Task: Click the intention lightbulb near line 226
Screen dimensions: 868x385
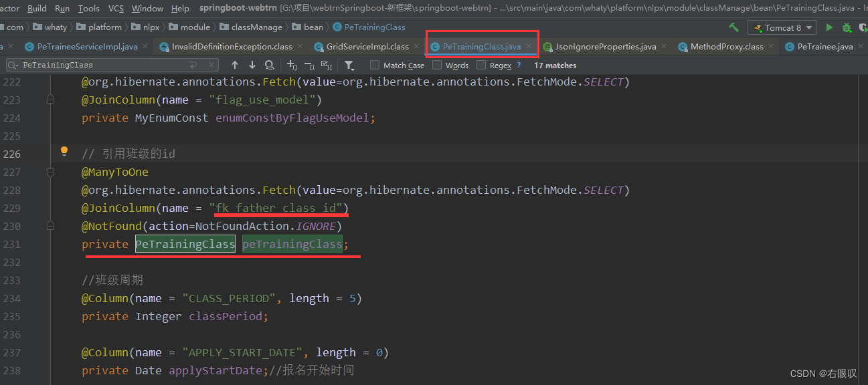Action: [64, 151]
